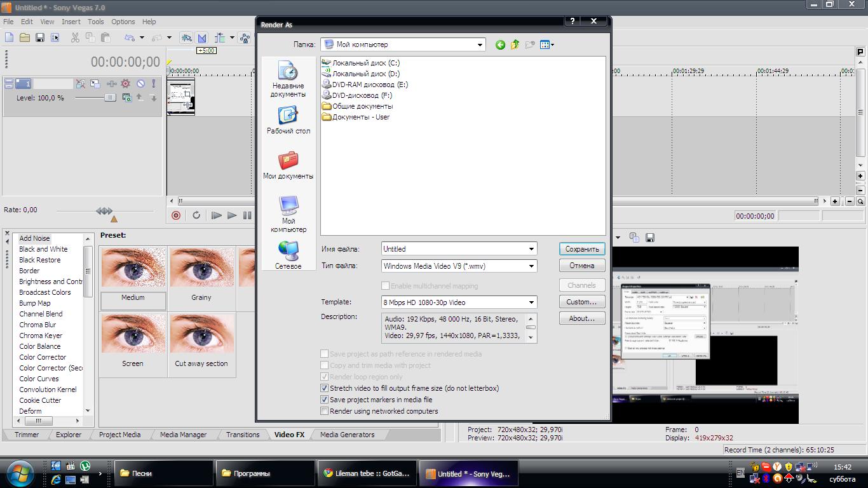Expand the Имя файла dropdown arrow
The image size is (868, 488).
tap(532, 249)
